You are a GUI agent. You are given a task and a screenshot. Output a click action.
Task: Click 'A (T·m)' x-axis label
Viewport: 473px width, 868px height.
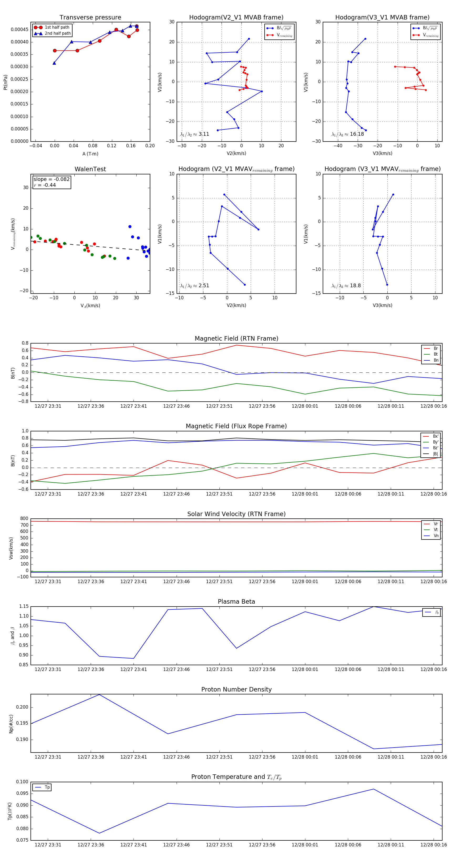click(x=90, y=154)
